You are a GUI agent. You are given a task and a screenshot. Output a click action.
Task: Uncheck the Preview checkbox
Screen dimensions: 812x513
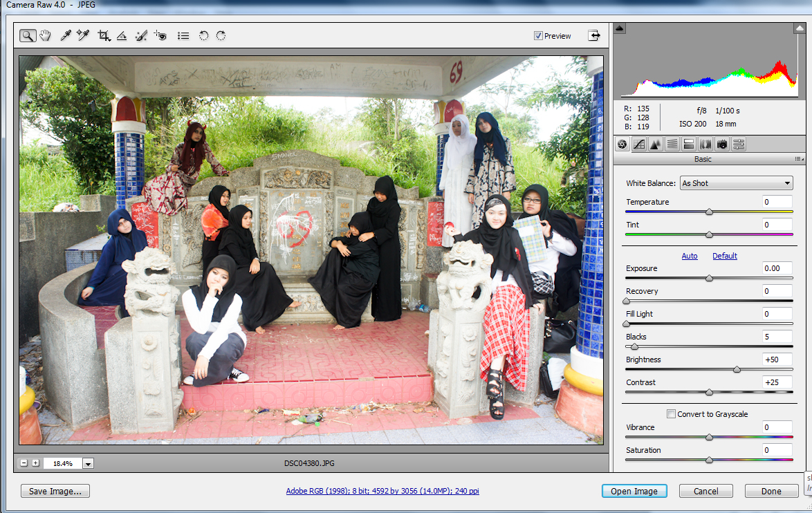(538, 36)
